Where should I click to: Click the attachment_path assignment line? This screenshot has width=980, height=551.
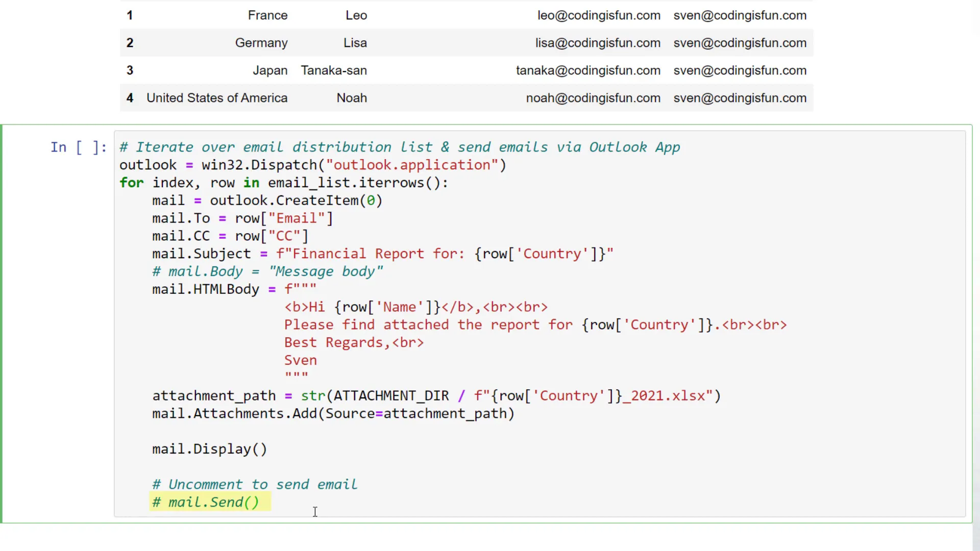pyautogui.click(x=436, y=396)
